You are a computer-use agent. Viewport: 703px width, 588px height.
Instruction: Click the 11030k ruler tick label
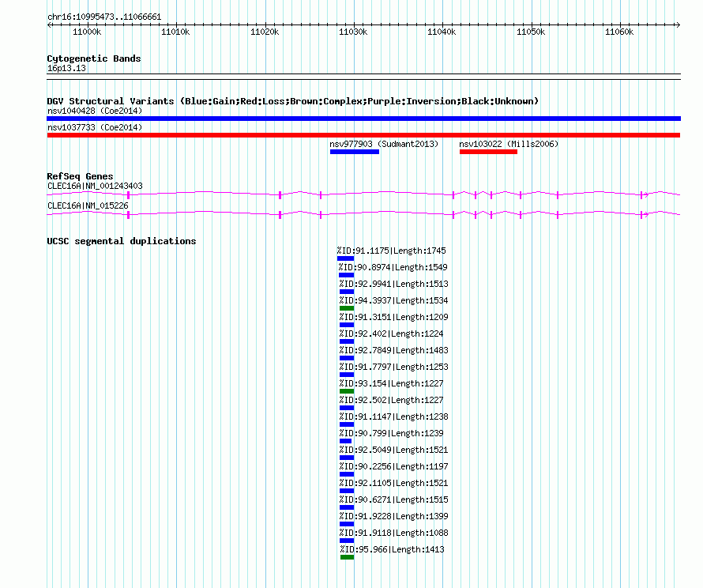coord(353,32)
